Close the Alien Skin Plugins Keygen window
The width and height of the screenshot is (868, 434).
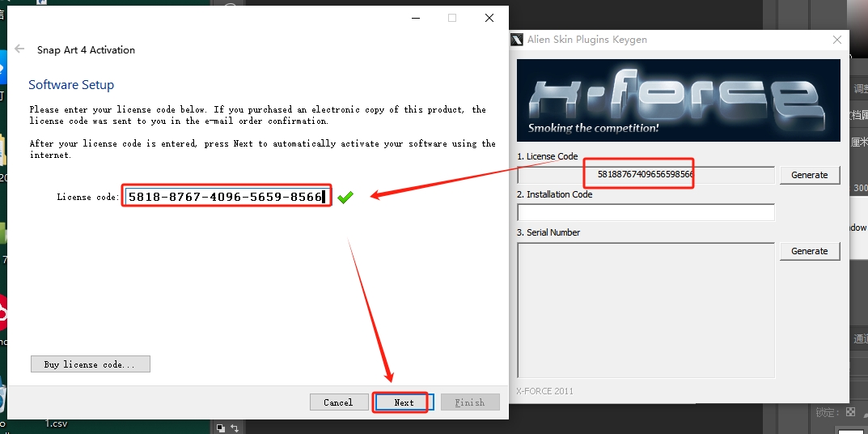[837, 40]
